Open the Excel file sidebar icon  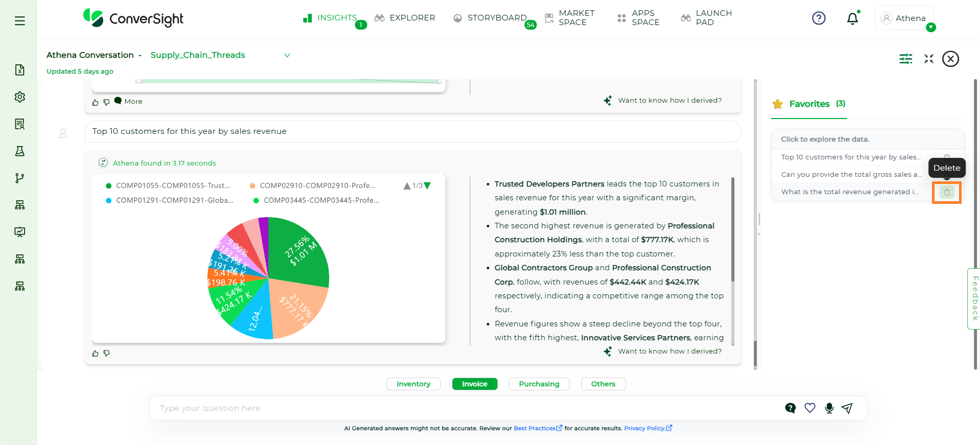click(20, 70)
